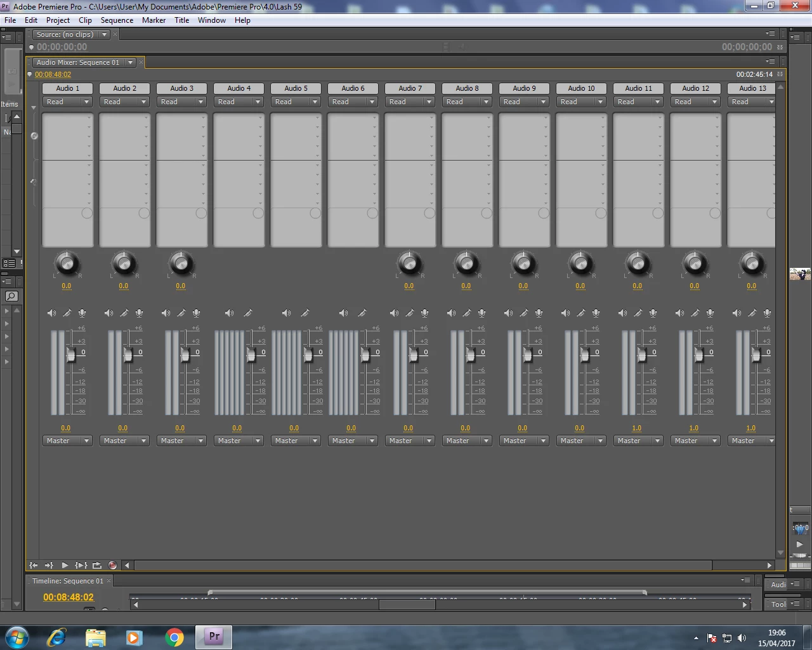
Task: Open Internet Explorer from the taskbar
Action: click(56, 637)
